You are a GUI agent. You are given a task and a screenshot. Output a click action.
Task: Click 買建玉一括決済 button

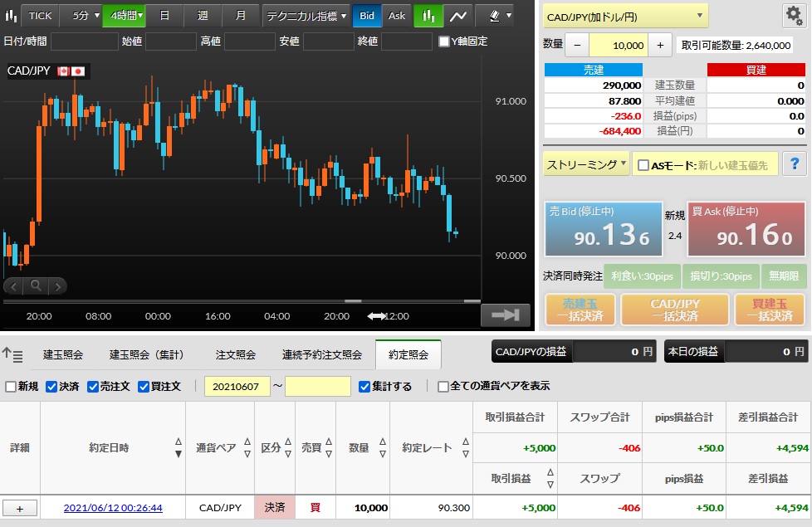770,310
